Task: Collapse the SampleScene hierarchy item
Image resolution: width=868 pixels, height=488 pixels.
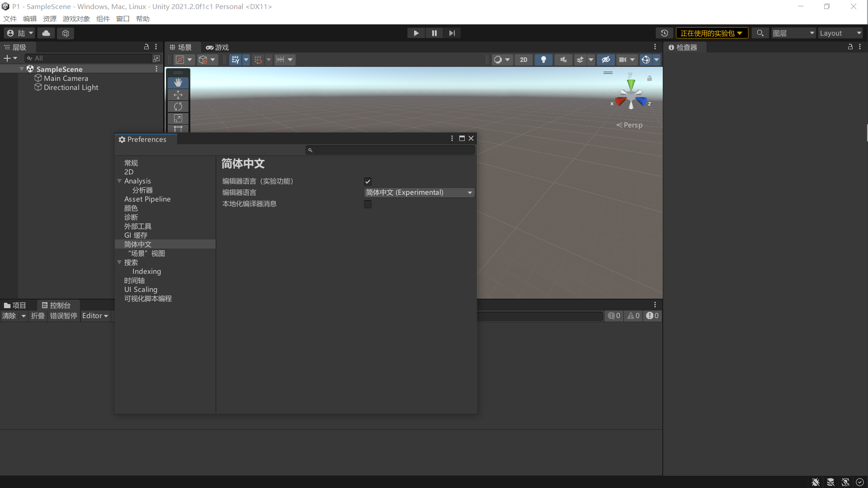Action: click(21, 69)
